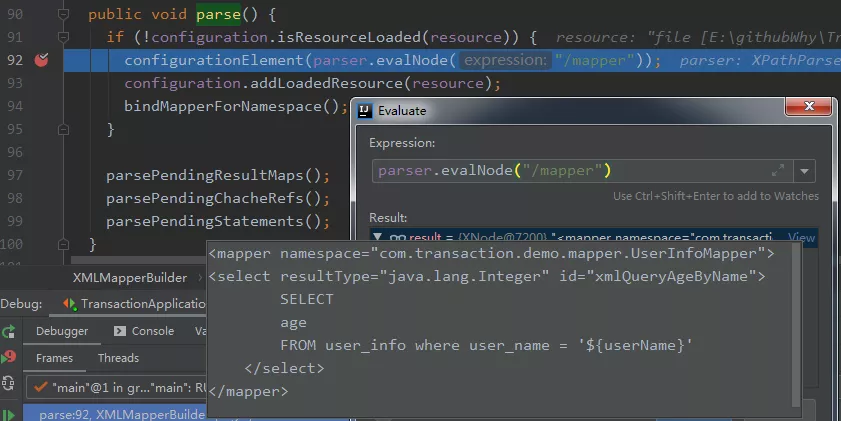Click the View link in the result row
This screenshot has width=841, height=421.
[x=801, y=237]
